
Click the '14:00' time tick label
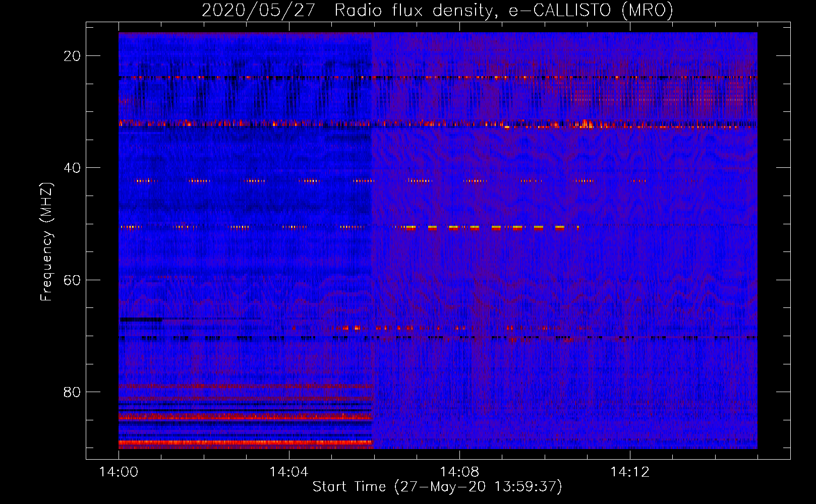click(119, 472)
